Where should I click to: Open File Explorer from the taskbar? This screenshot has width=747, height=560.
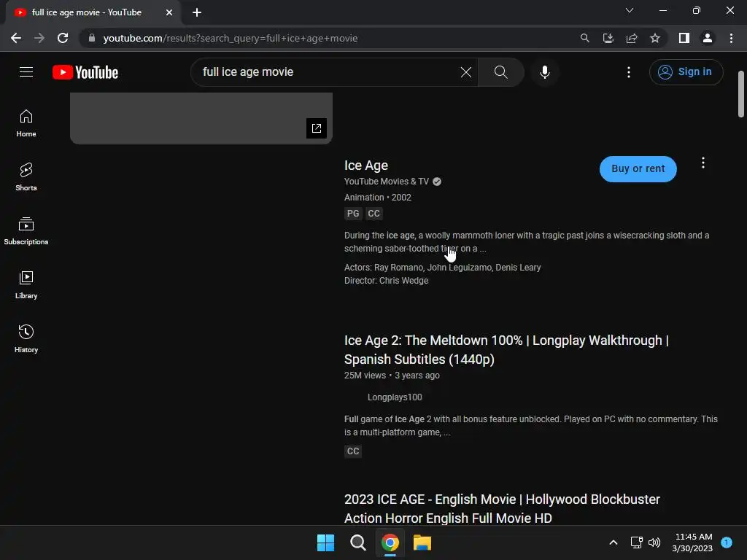click(x=422, y=542)
